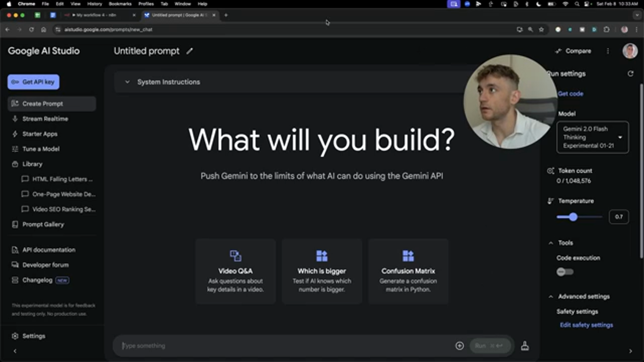The width and height of the screenshot is (644, 362).
Task: Collapse the left sidebar chevron
Action: [15, 351]
